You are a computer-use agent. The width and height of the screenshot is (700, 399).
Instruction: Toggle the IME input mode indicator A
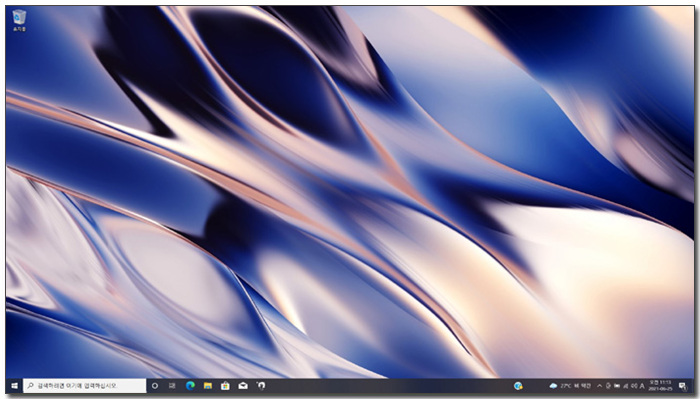click(x=642, y=386)
